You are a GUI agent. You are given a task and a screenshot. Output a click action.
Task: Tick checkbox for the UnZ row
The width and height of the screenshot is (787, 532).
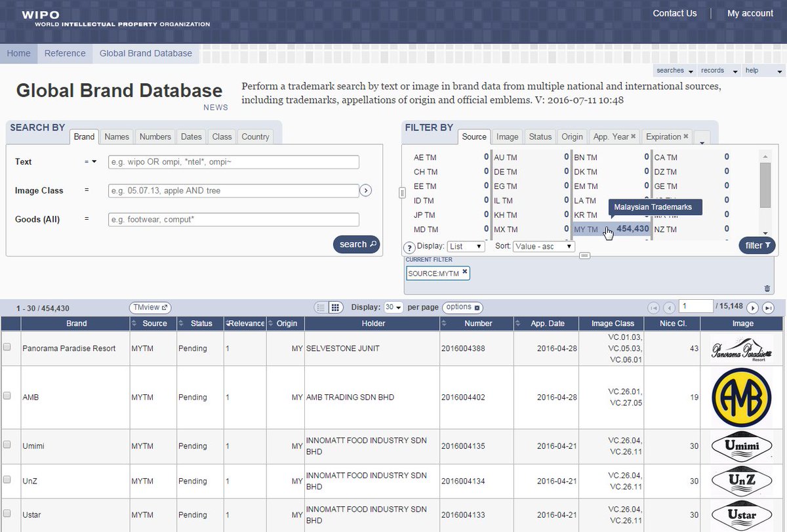click(7, 480)
